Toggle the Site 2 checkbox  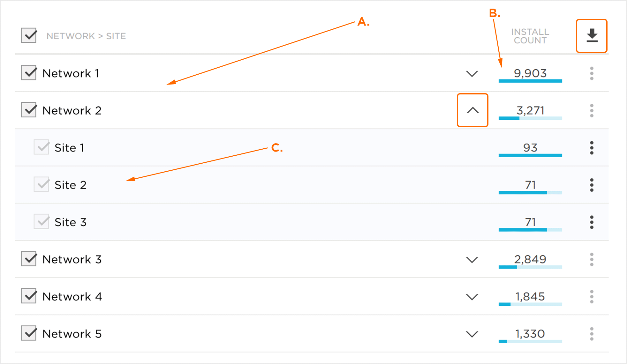pos(42,184)
